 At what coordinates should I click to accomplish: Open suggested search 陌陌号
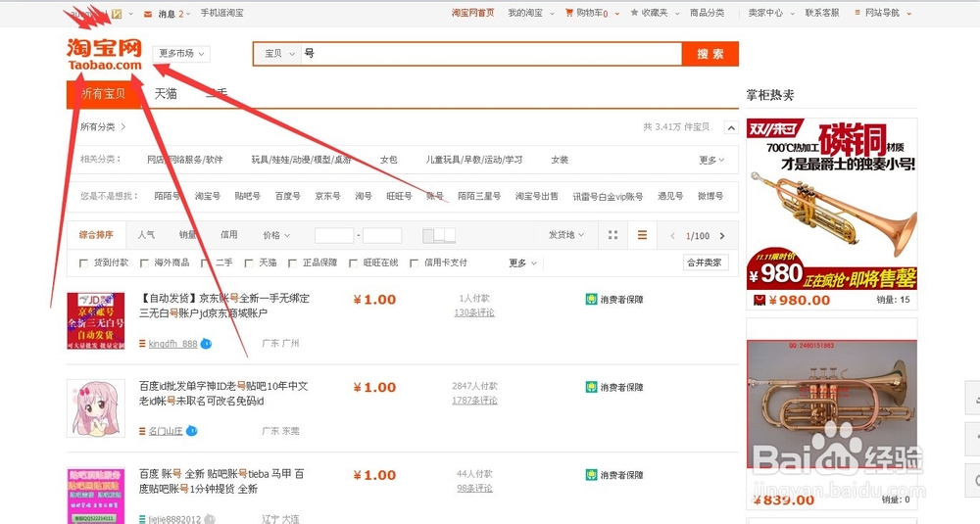[x=167, y=196]
